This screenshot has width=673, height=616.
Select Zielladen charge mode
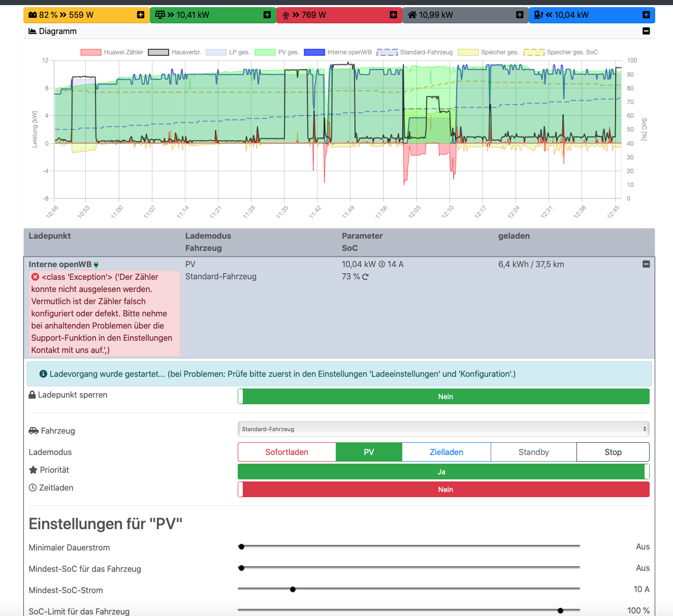(446, 452)
